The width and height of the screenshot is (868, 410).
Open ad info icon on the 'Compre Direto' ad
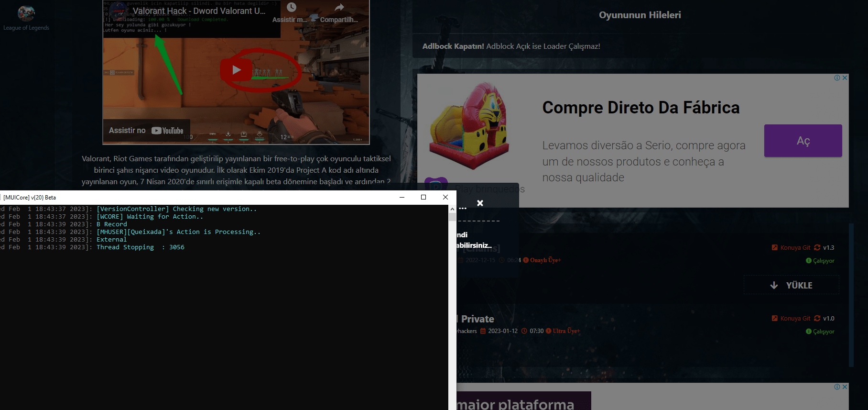(837, 78)
